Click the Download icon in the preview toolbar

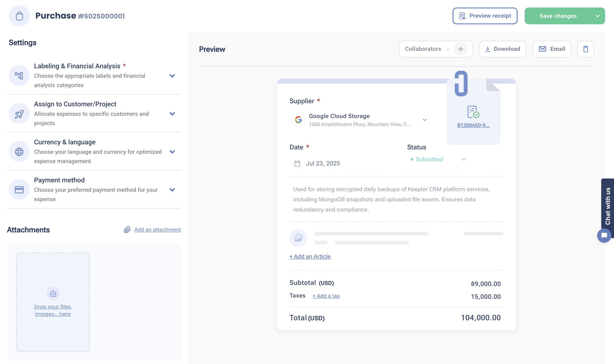pos(488,49)
